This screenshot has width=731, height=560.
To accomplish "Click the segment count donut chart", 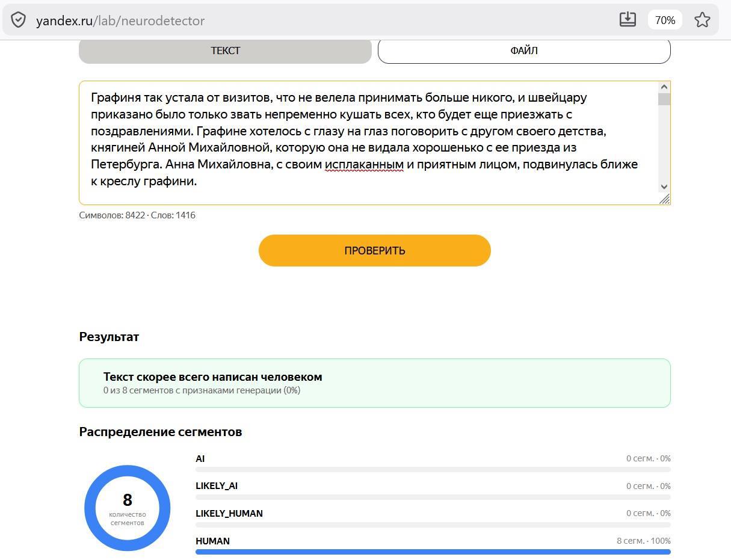I will coord(128,508).
